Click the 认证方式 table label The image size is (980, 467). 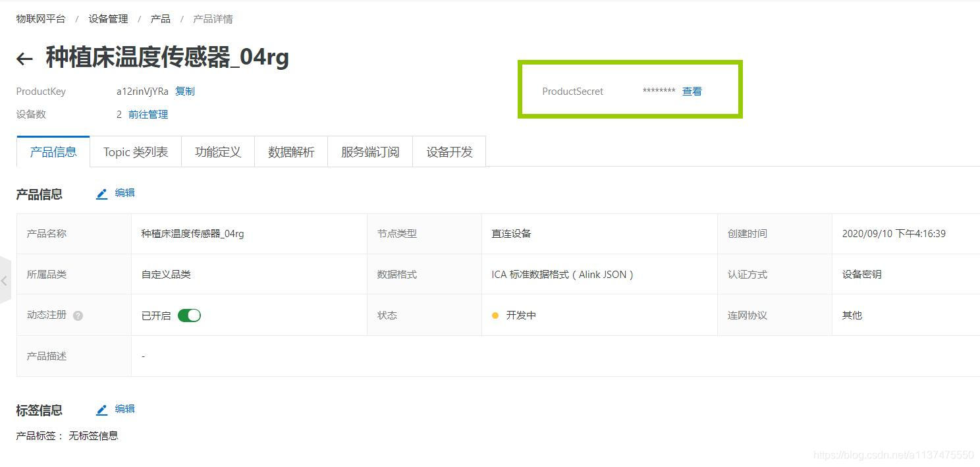coord(748,275)
